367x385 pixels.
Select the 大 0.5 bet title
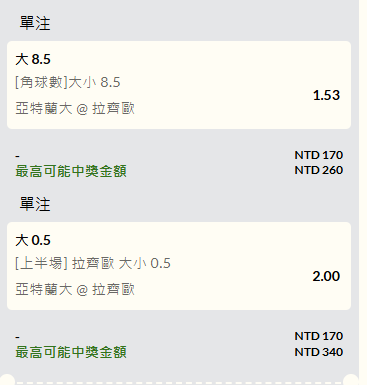click(33, 240)
